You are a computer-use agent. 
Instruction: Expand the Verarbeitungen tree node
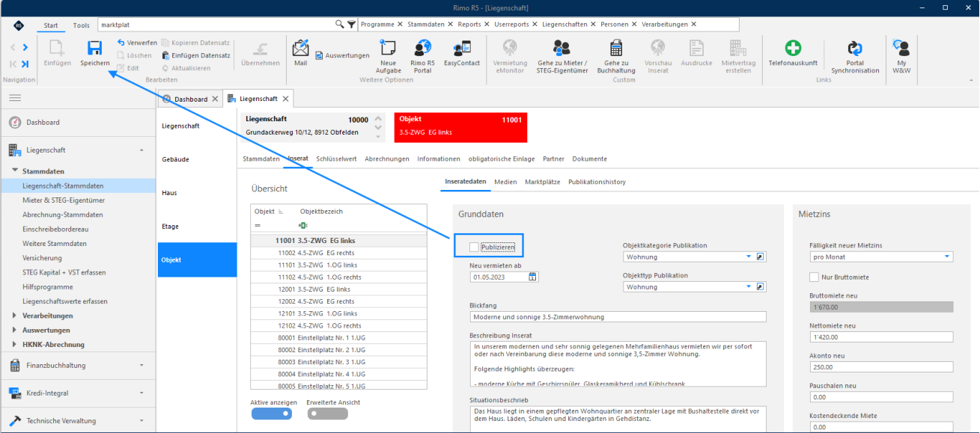pyautogui.click(x=14, y=316)
